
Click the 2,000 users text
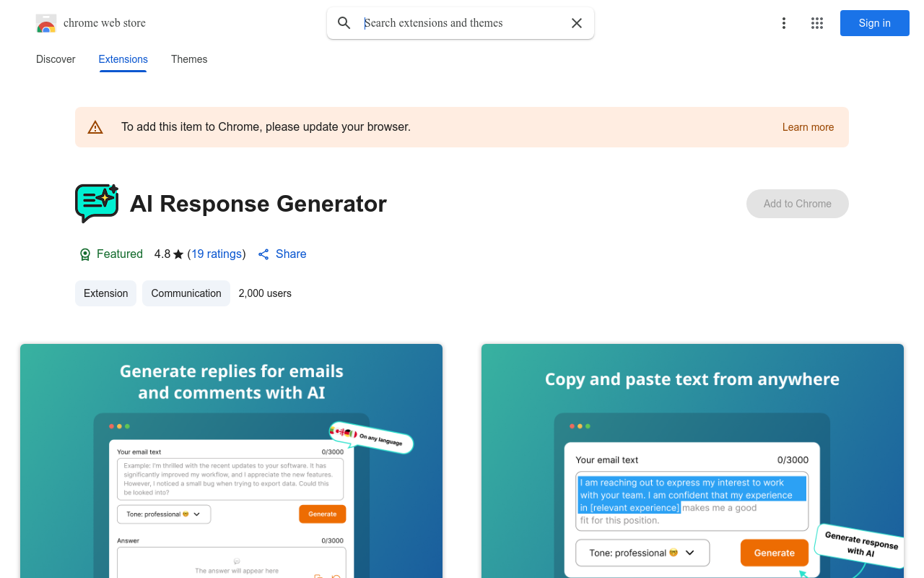coord(265,293)
